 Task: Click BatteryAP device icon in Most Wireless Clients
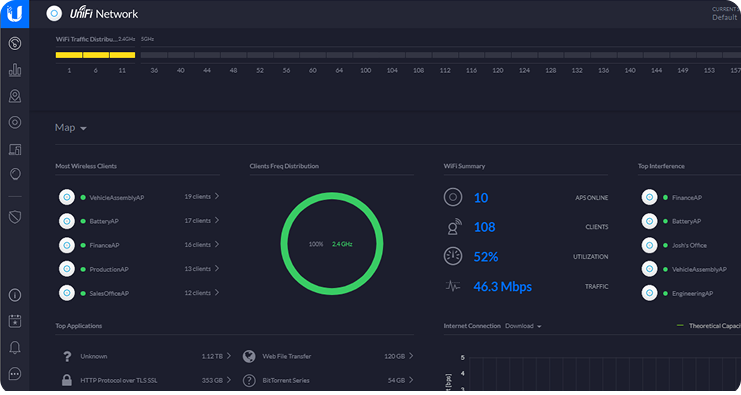[67, 221]
